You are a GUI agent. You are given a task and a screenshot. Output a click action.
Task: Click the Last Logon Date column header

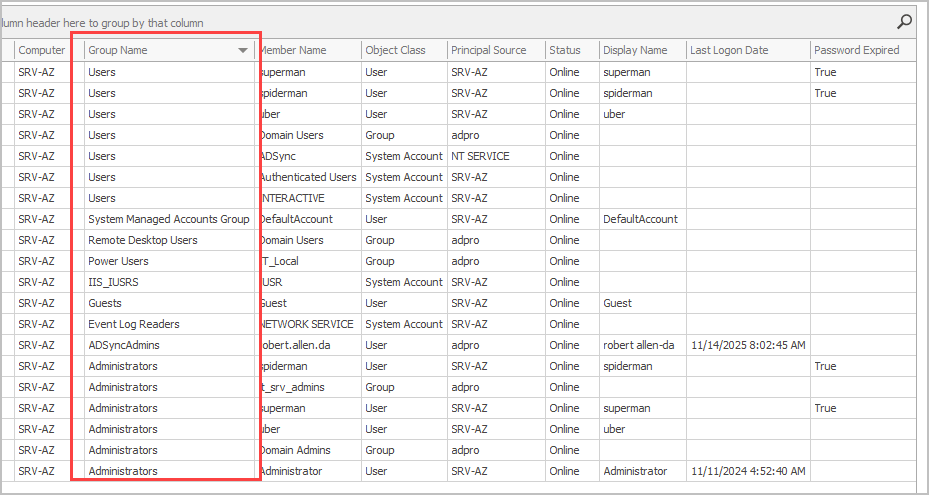[x=729, y=50]
